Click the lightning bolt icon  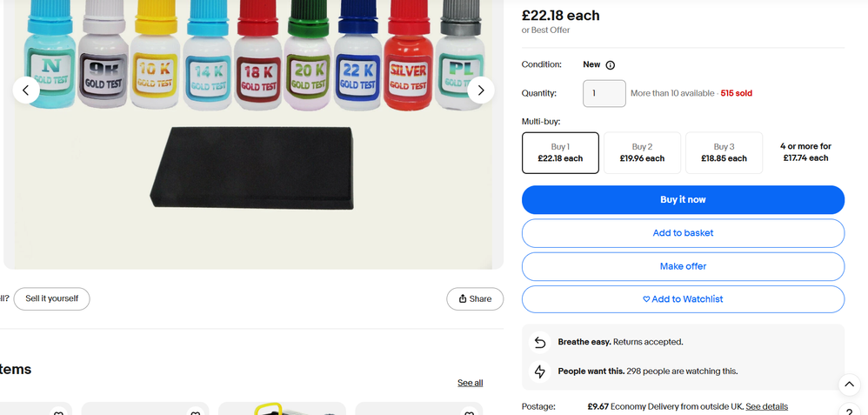(x=540, y=371)
